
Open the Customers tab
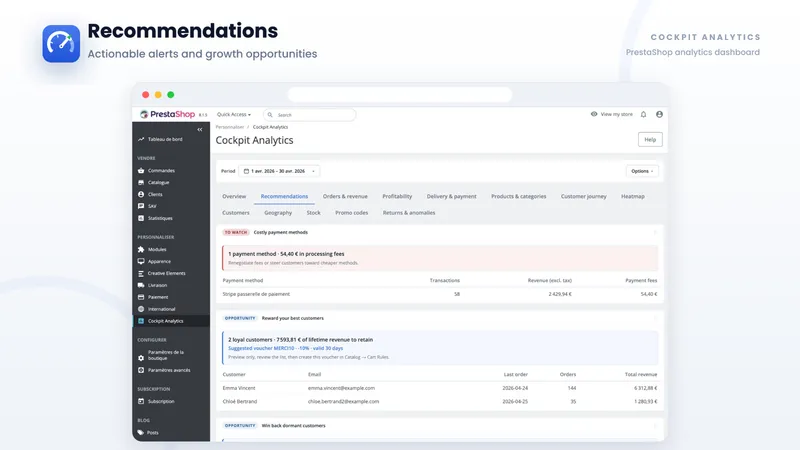236,213
